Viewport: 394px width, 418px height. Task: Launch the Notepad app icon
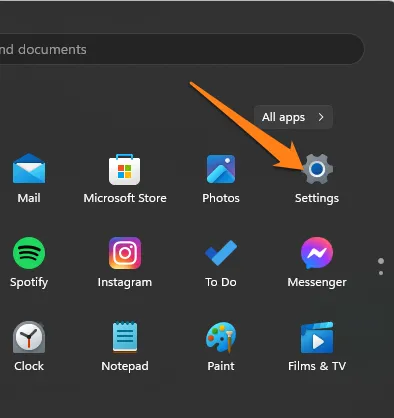pyautogui.click(x=125, y=337)
